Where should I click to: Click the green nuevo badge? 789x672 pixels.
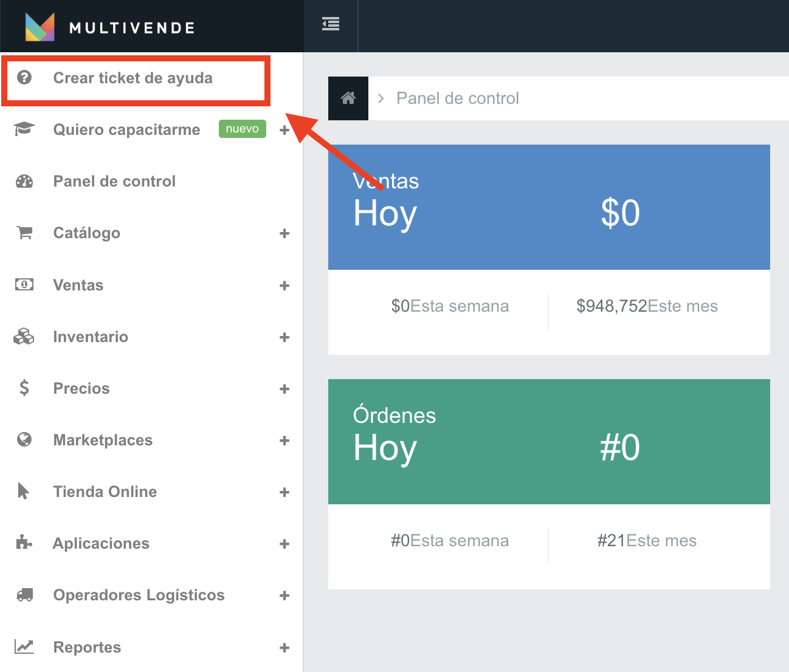click(x=242, y=129)
